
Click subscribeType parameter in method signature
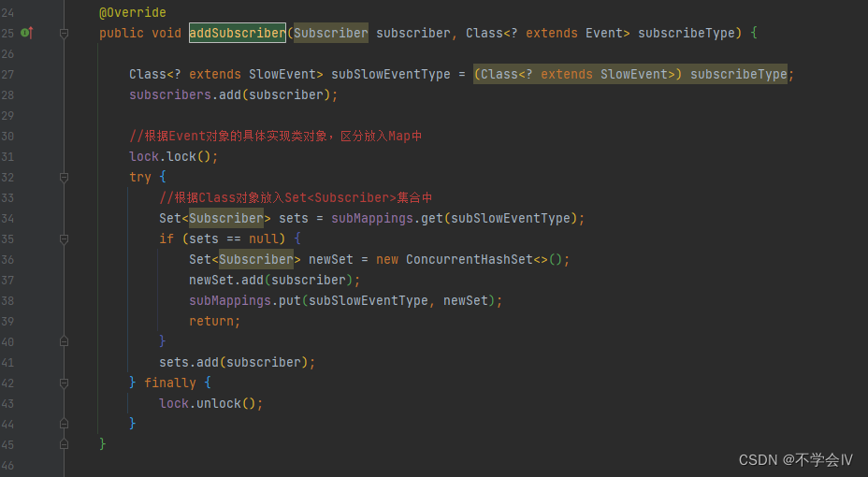click(x=686, y=33)
